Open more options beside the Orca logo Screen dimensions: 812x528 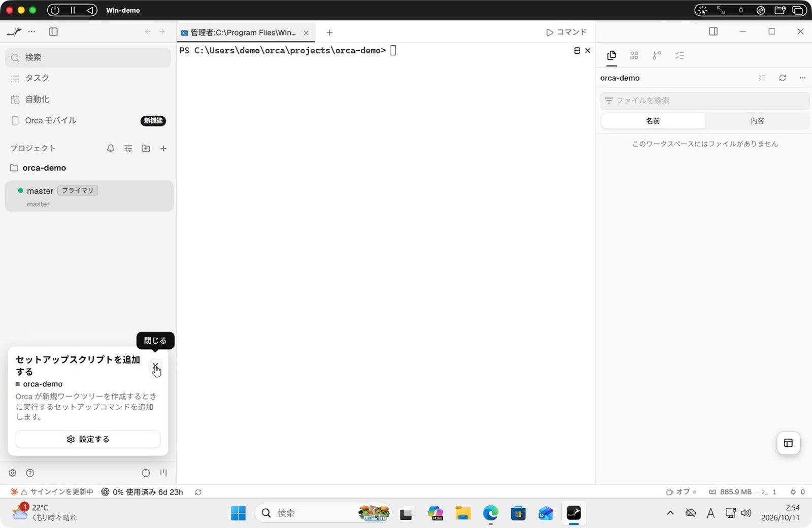(32, 31)
